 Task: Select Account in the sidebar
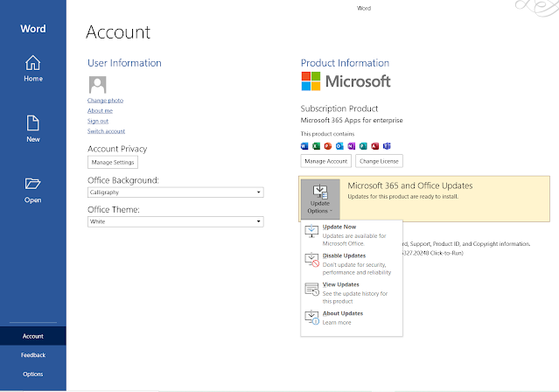click(32, 336)
